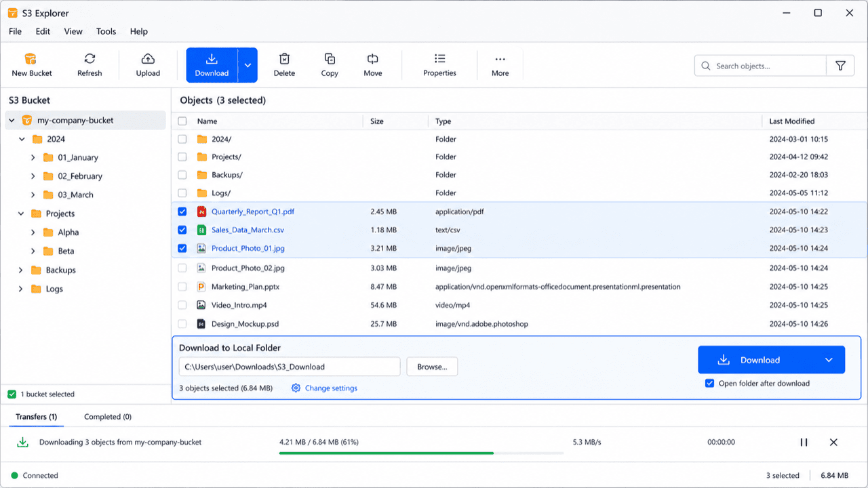
Task: Click the green Connected status indicator
Action: pos(14,475)
